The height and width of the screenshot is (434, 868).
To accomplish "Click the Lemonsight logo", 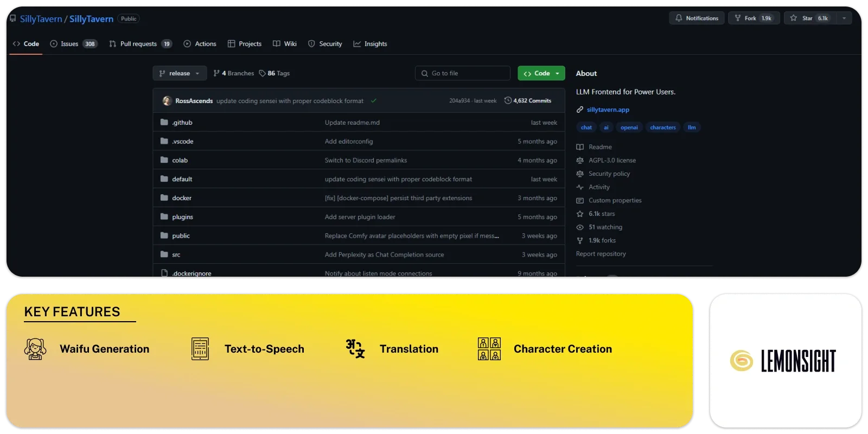I will 783,361.
